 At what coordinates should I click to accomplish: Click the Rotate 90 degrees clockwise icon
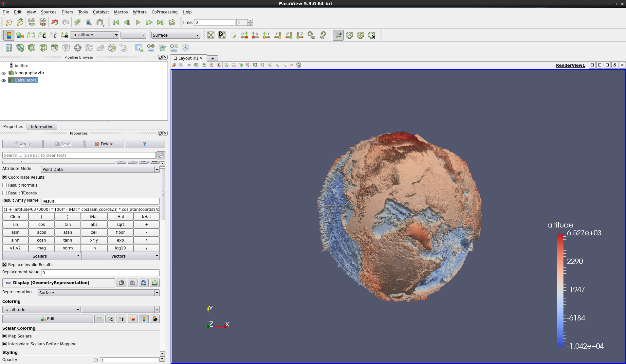[311, 35]
